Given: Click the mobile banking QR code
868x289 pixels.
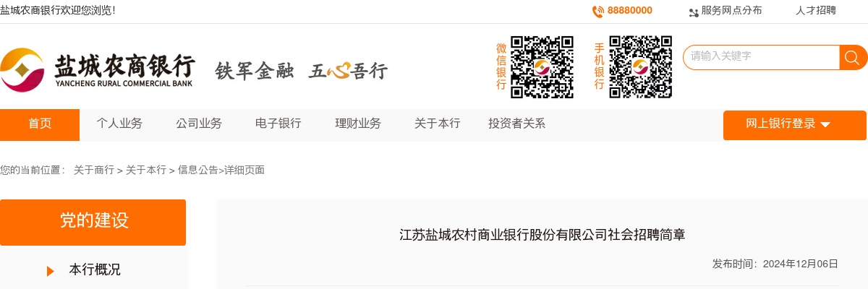Looking at the screenshot, I should [641, 66].
